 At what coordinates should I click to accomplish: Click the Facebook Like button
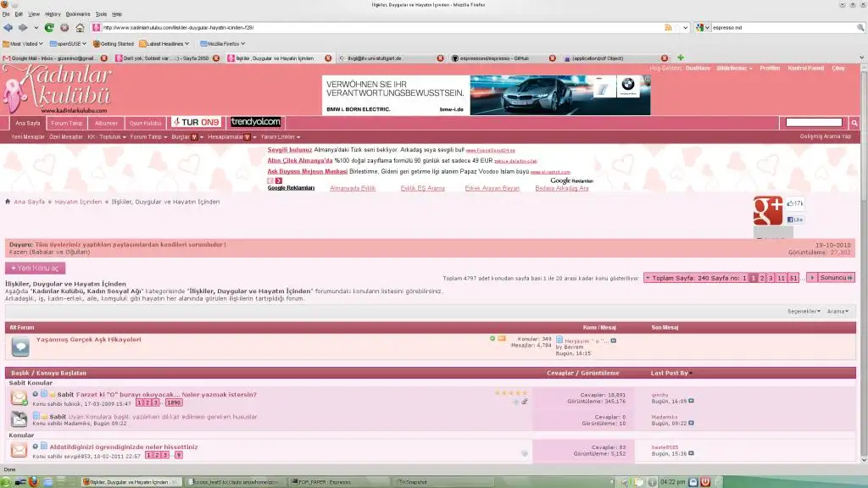(x=795, y=219)
